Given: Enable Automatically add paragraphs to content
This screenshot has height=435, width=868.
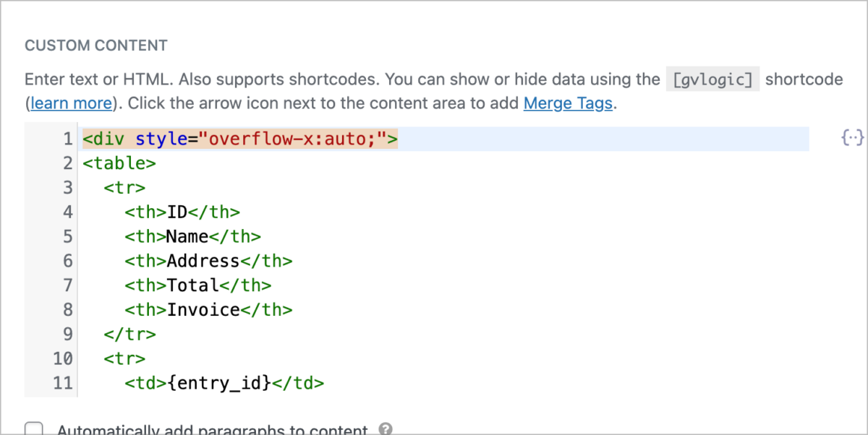Looking at the screenshot, I should 34,430.
